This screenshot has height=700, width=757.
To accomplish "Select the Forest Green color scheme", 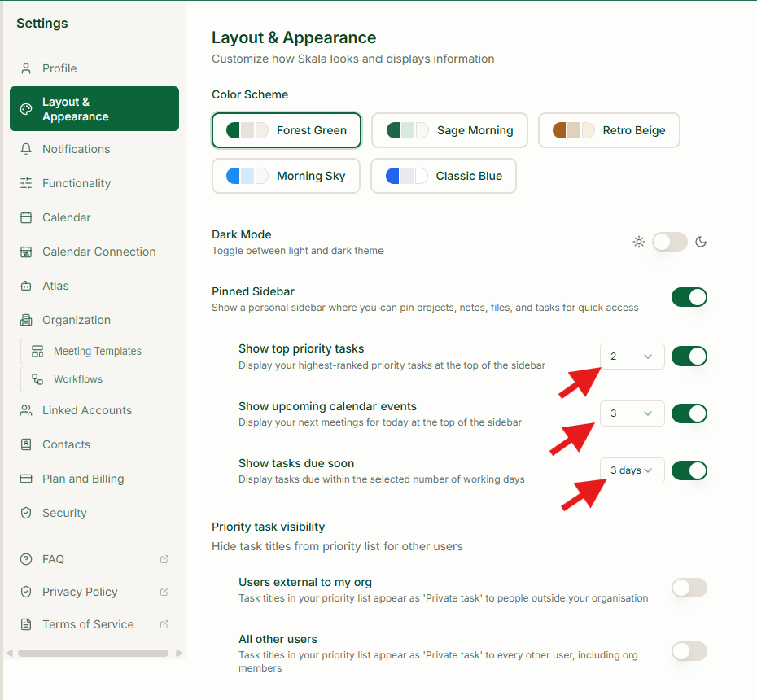I will point(287,130).
